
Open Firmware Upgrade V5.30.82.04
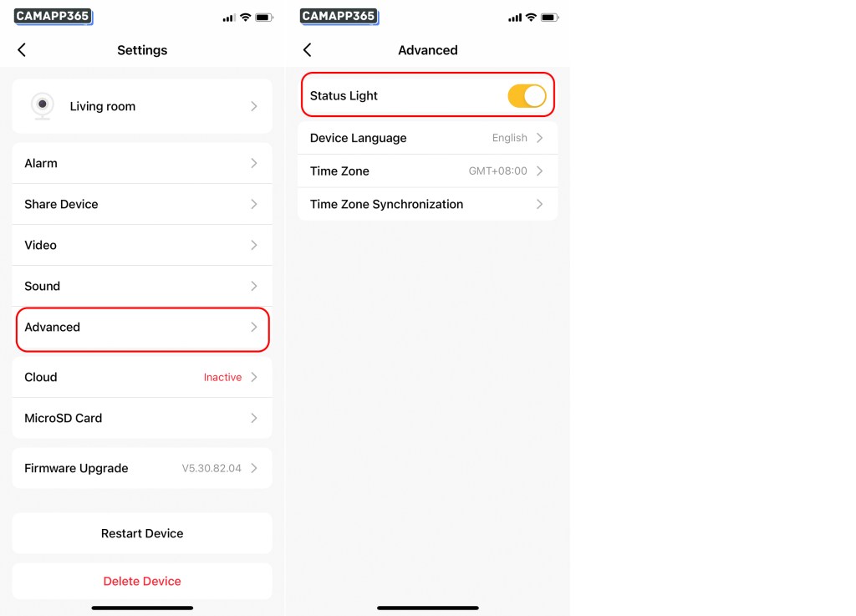click(142, 468)
